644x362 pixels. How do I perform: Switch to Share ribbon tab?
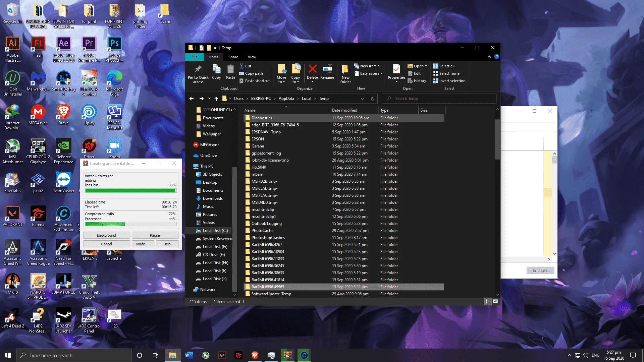click(x=233, y=57)
